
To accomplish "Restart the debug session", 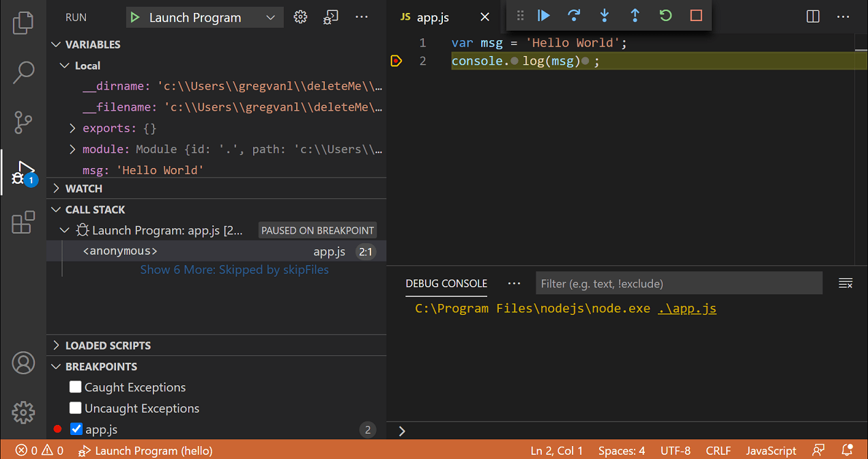I will (x=665, y=16).
